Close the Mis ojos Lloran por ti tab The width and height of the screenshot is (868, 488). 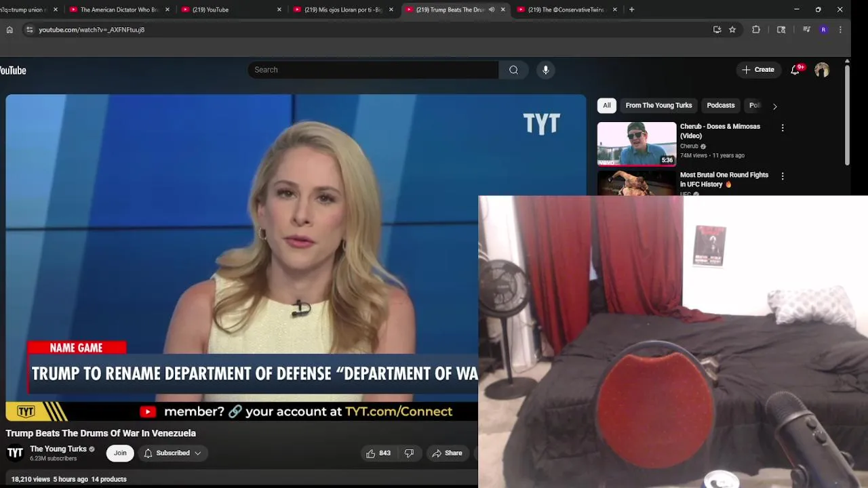coord(391,9)
